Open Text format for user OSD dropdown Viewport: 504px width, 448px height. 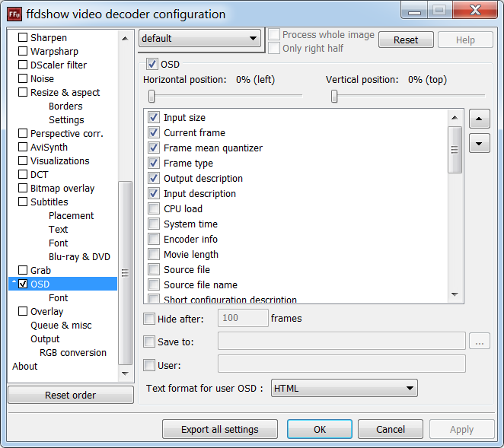[344, 388]
